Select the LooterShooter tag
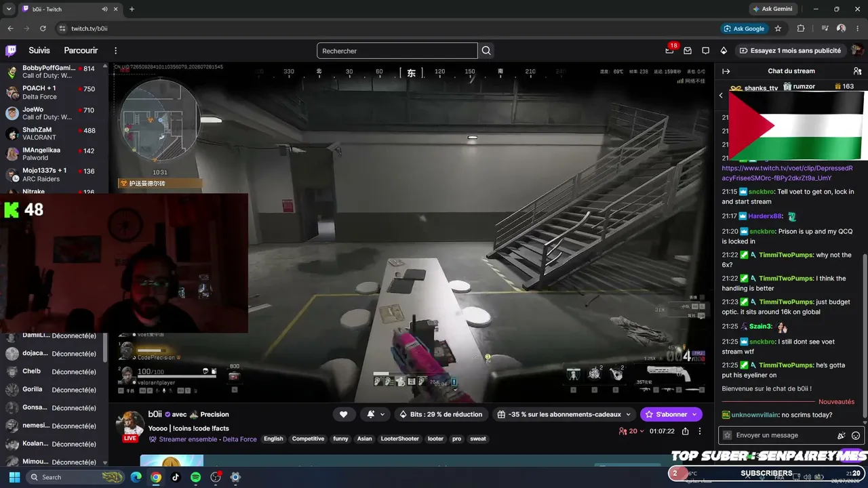 400,439
